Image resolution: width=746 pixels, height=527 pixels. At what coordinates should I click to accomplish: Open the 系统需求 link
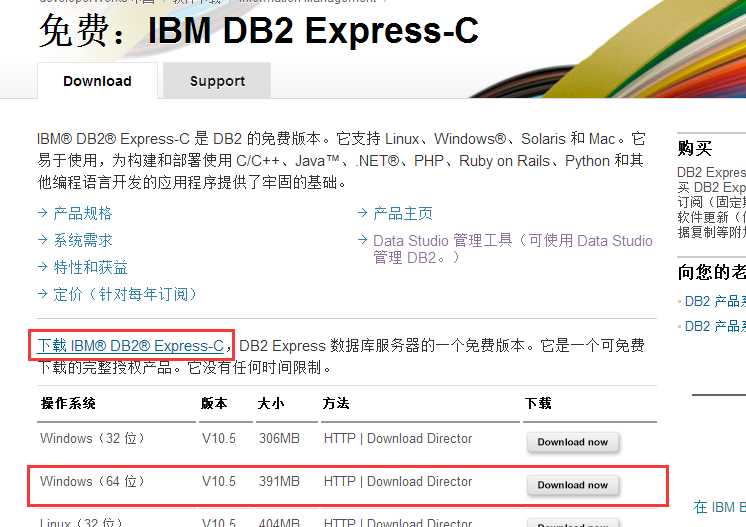(x=83, y=240)
